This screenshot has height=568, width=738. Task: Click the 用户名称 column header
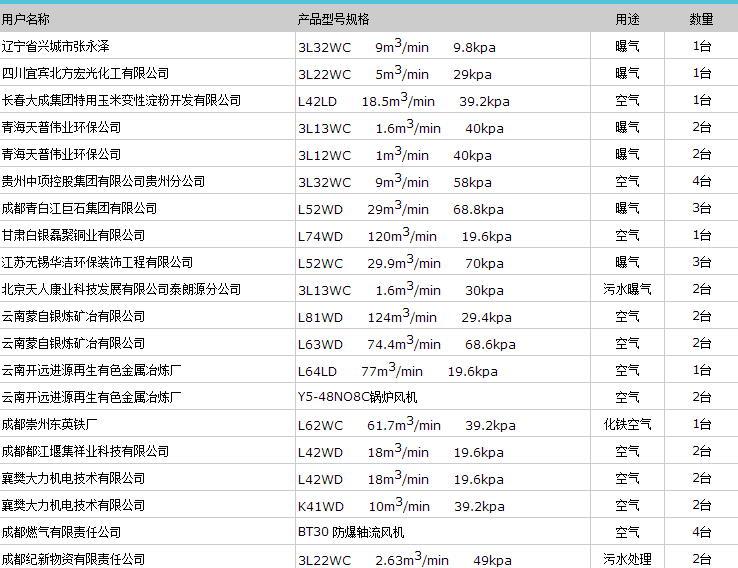(25, 19)
